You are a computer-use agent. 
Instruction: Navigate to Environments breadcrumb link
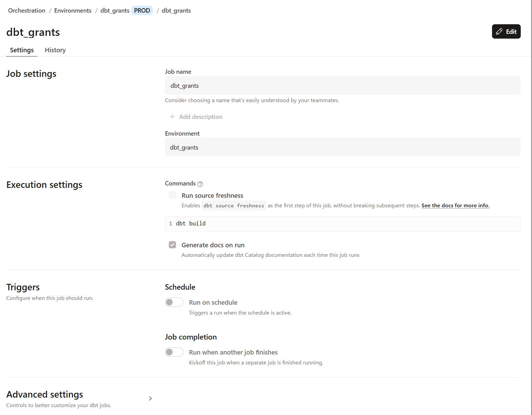[73, 11]
